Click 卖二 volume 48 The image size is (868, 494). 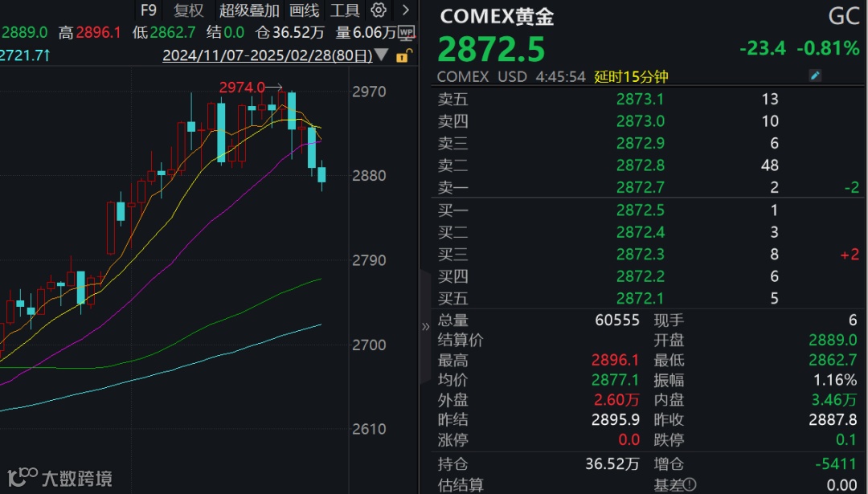pyautogui.click(x=770, y=165)
